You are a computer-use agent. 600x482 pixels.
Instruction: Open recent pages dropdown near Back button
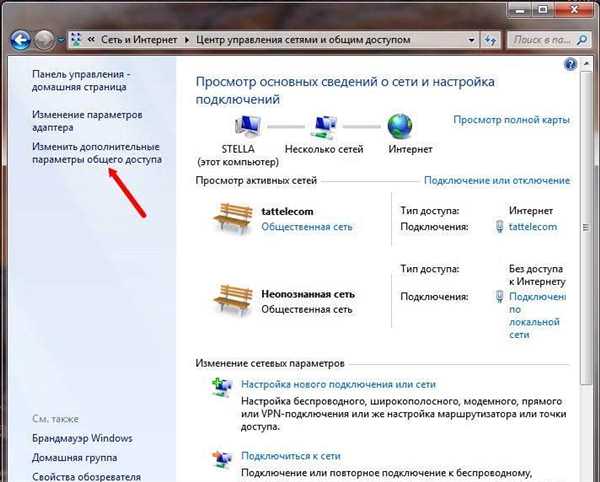[x=61, y=40]
